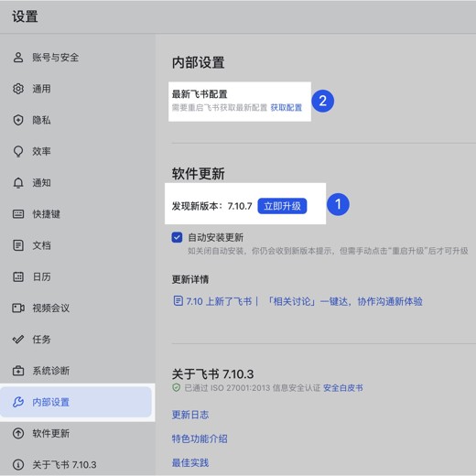The height and width of the screenshot is (476, 476).
Task: Click the 立即升级 button
Action: tap(282, 206)
